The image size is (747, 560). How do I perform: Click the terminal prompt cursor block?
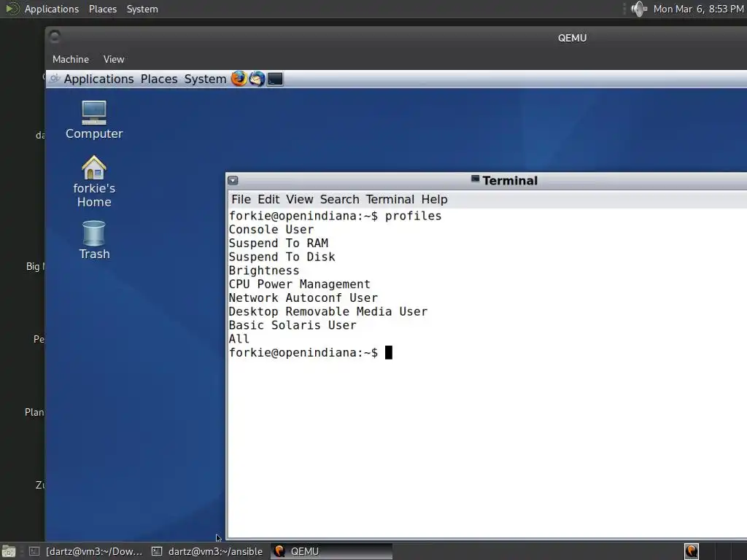tap(389, 352)
